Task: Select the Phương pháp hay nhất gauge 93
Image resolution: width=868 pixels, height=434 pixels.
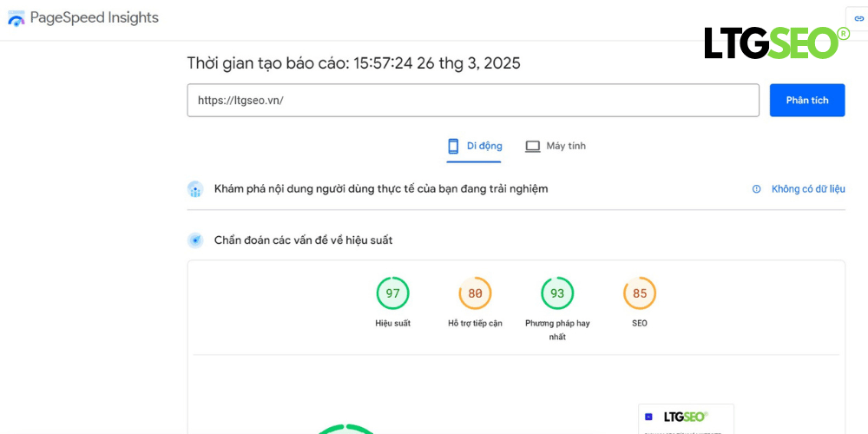Action: (557, 293)
